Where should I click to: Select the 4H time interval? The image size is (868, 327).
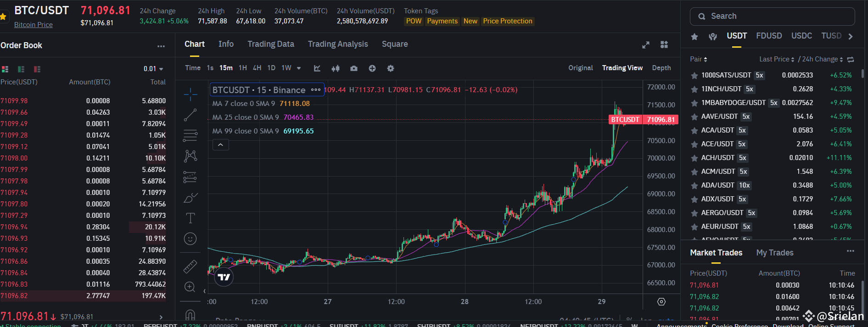pyautogui.click(x=257, y=68)
